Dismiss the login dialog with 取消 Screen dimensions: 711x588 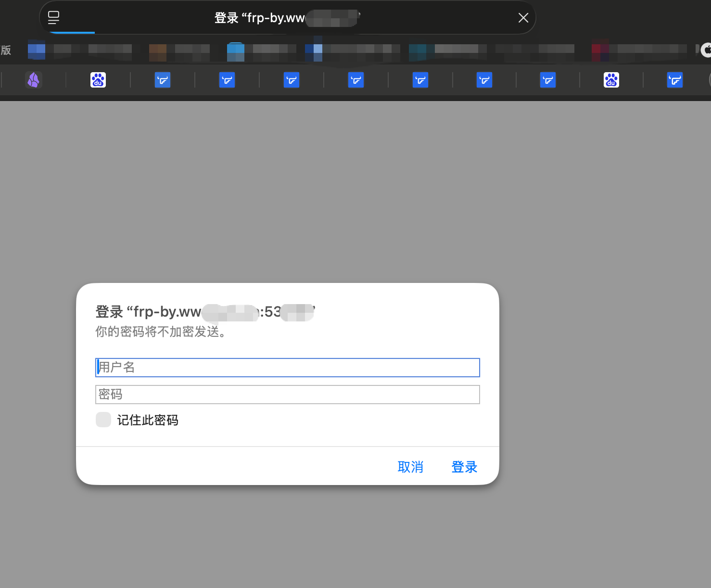[x=410, y=467]
